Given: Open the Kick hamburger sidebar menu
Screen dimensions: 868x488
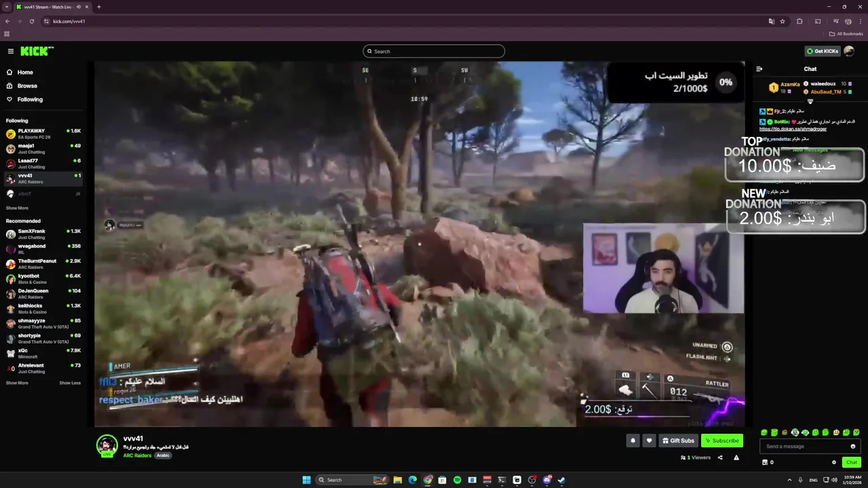Looking at the screenshot, I should click(x=11, y=52).
